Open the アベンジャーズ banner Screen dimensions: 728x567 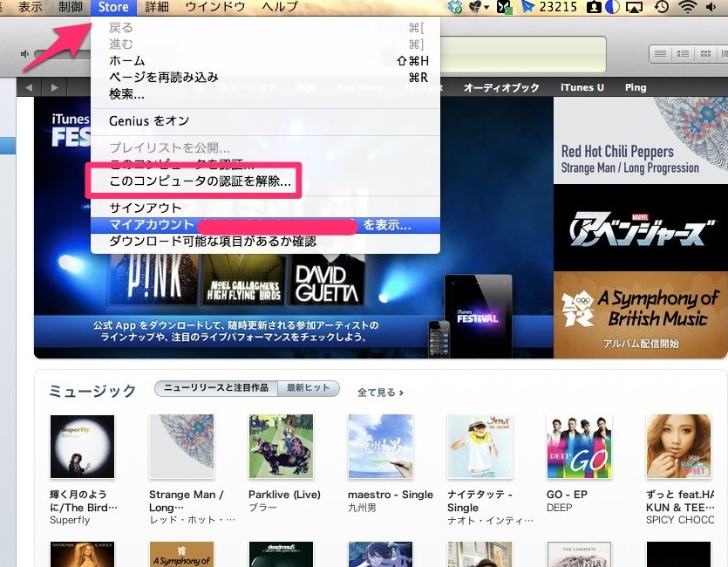coord(640,228)
